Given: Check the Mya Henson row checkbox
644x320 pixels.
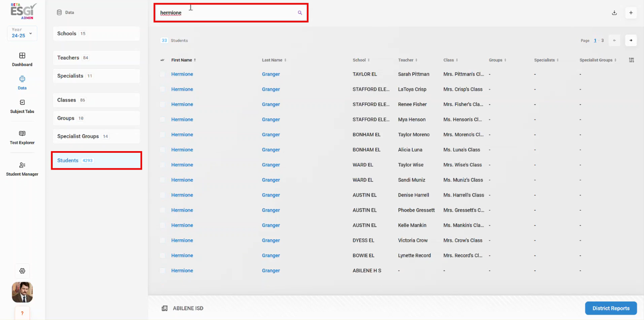Looking at the screenshot, I should pyautogui.click(x=162, y=119).
